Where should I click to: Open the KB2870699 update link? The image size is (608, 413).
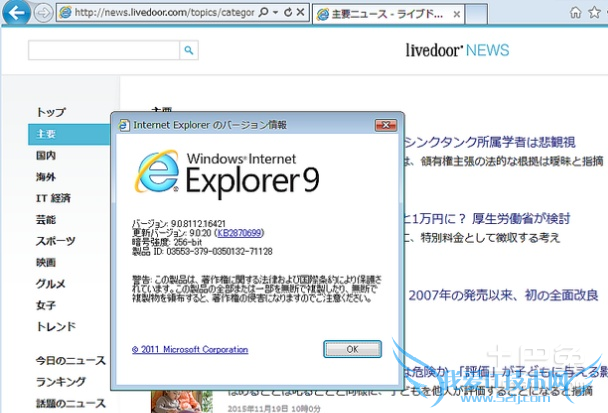[x=239, y=233]
